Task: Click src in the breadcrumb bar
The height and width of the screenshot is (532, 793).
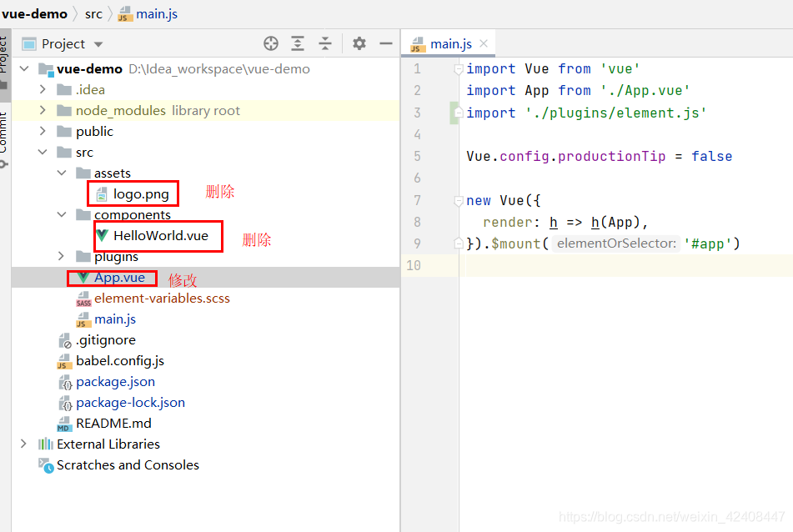Action: [93, 14]
